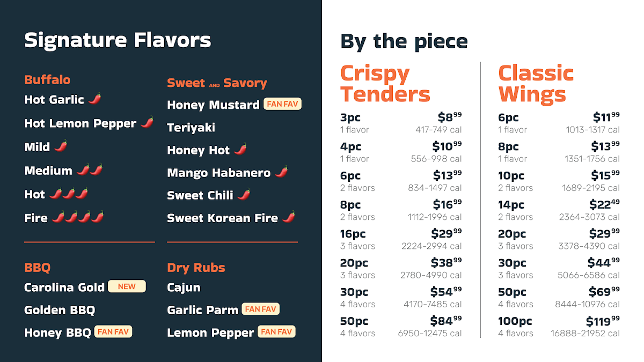This screenshot has height=362, width=644.
Task: Choose the Teriyaki flavor
Action: point(191,128)
